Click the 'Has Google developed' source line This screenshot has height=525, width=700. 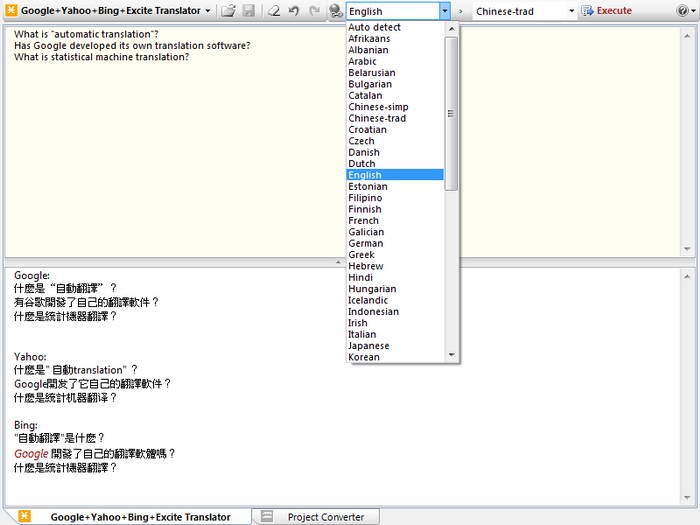tap(132, 46)
